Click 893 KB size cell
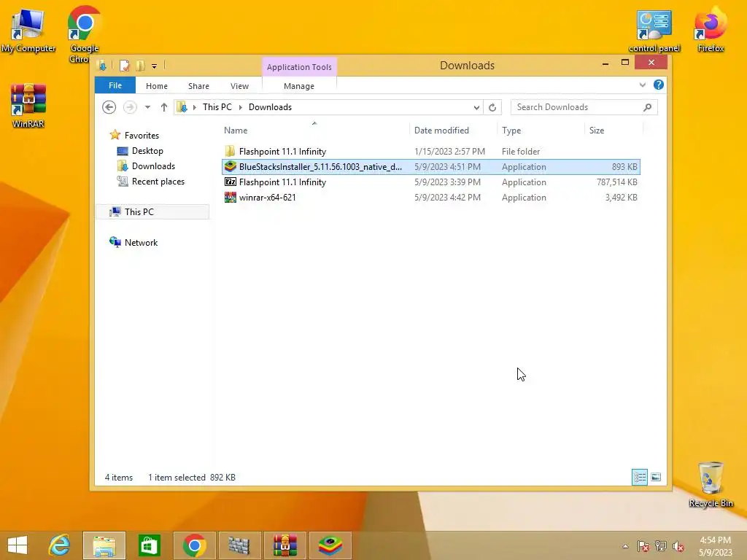747x560 pixels. 624,167
